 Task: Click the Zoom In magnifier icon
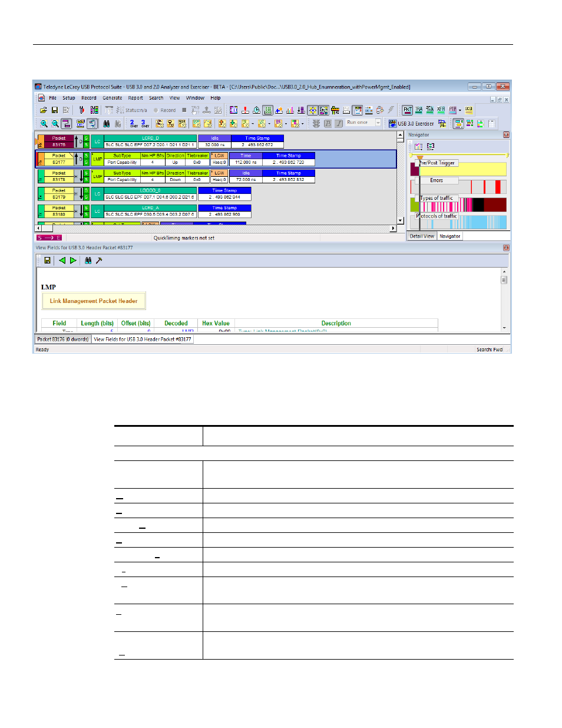click(44, 124)
